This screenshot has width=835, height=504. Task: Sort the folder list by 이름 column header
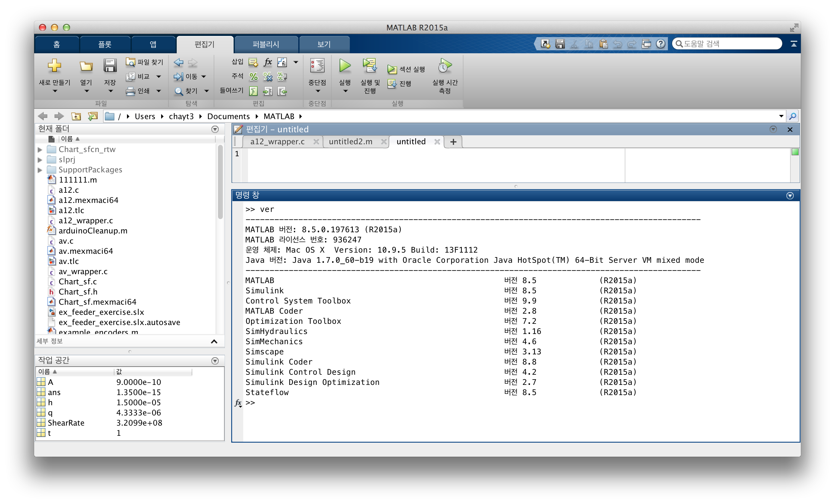[x=70, y=139]
